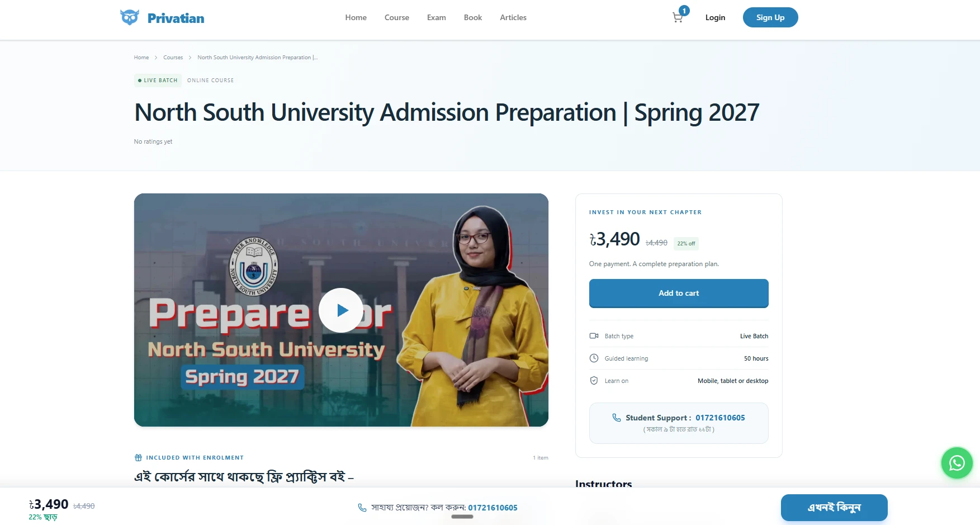Add the course to cart
Viewport: 980px width, 525px height.
pos(679,293)
